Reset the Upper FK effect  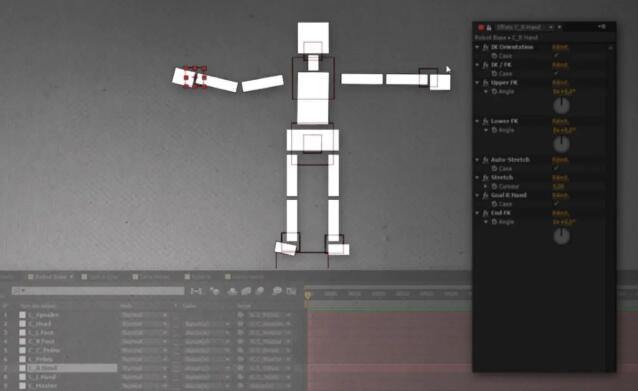[x=560, y=83]
